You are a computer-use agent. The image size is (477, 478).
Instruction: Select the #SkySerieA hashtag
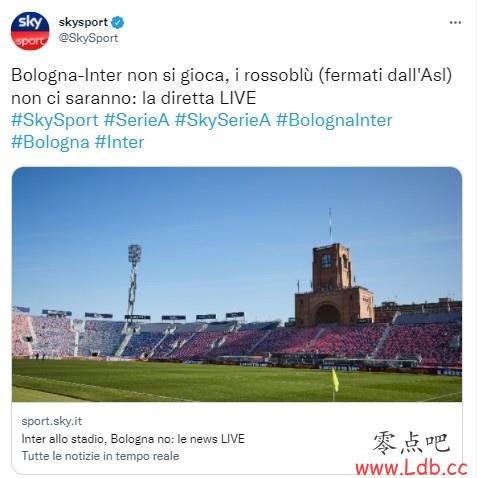tap(223, 120)
